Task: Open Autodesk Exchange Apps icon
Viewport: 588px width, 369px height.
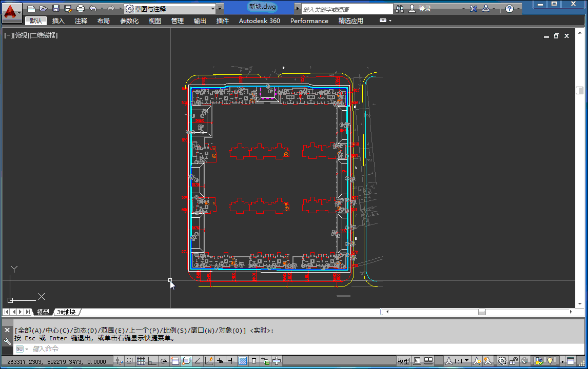Action: [x=474, y=8]
